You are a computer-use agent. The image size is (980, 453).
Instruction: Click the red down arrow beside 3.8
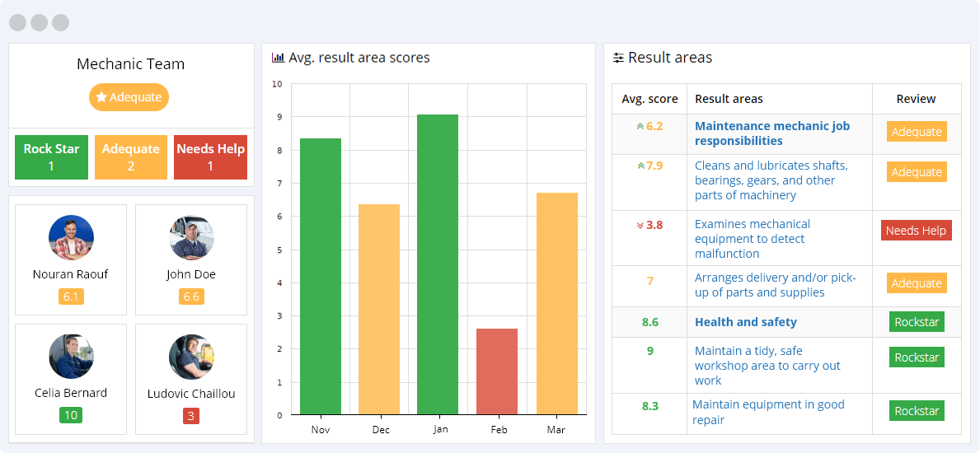pyautogui.click(x=640, y=225)
